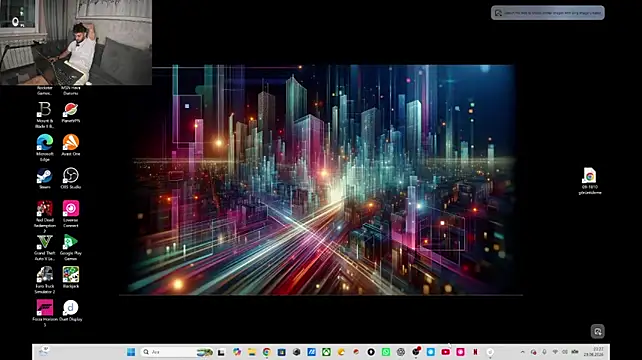
Task: Select the Blackjack desktop icon
Action: tap(71, 278)
